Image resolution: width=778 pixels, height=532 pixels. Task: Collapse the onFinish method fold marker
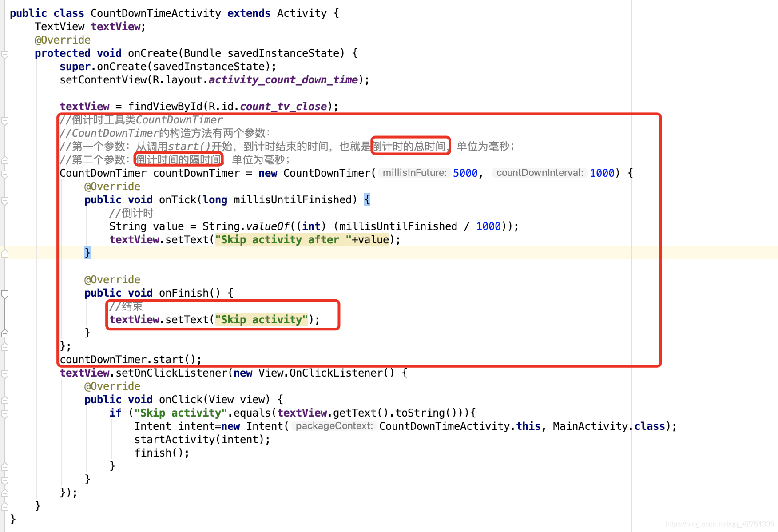click(x=5, y=294)
